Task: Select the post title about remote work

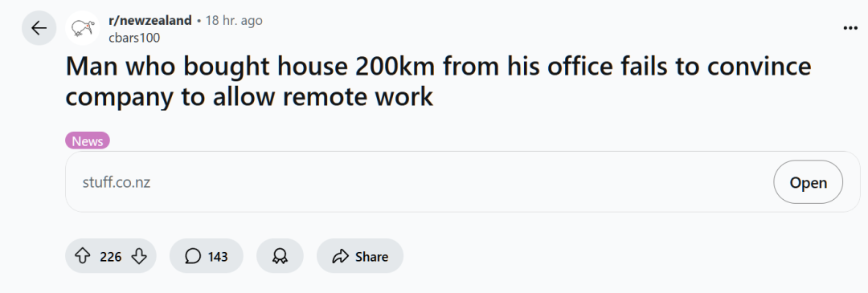Action: click(x=439, y=82)
